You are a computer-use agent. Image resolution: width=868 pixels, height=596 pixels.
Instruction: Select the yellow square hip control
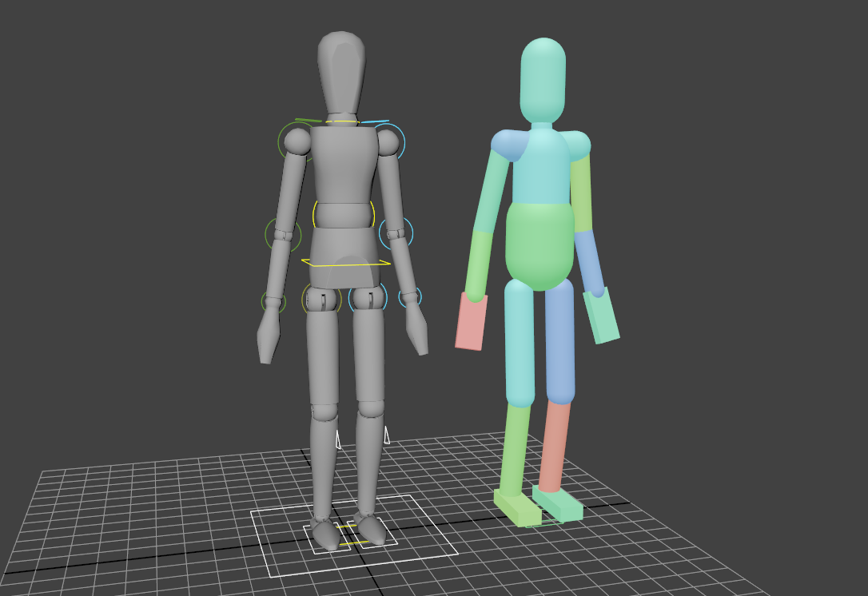pyautogui.click(x=346, y=263)
